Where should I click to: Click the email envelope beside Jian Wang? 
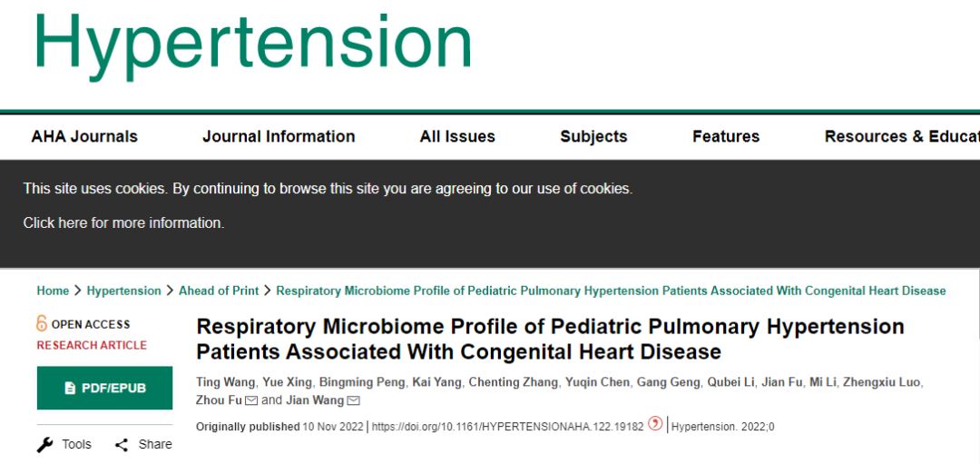(354, 401)
